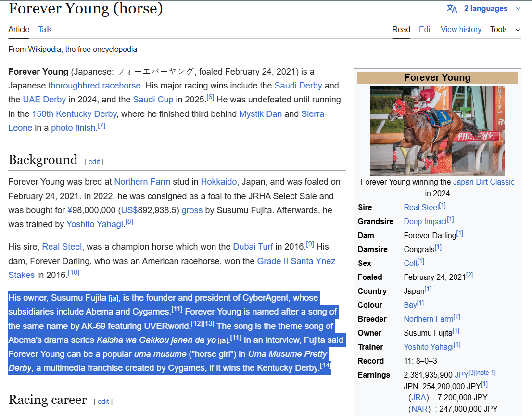
Task: Open the Tools menu
Action: tap(499, 29)
